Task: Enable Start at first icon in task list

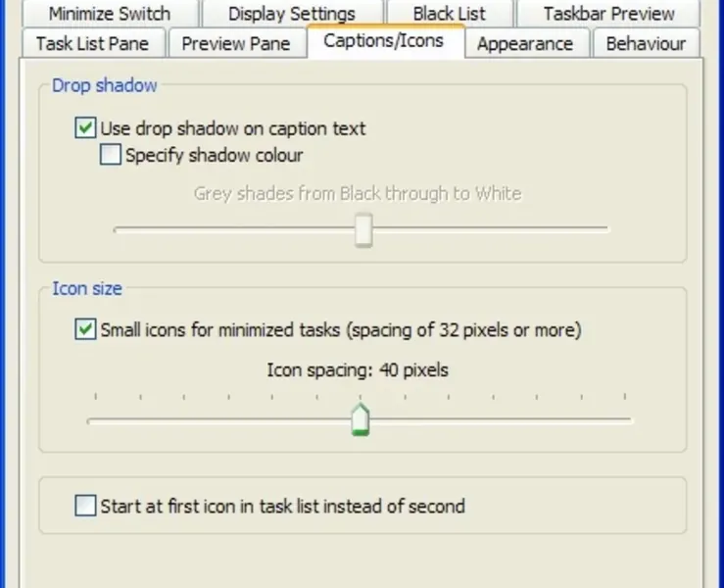Action: (86, 507)
